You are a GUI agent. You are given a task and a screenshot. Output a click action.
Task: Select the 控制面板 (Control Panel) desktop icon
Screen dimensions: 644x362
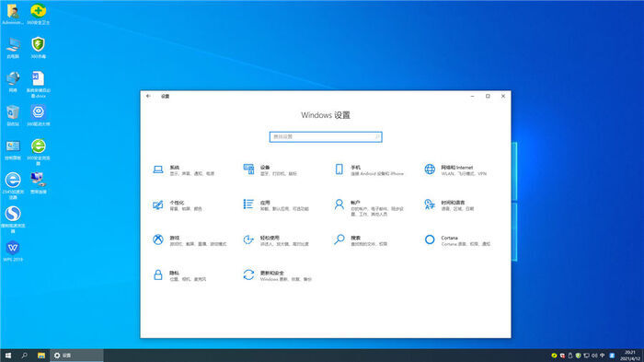(x=13, y=149)
